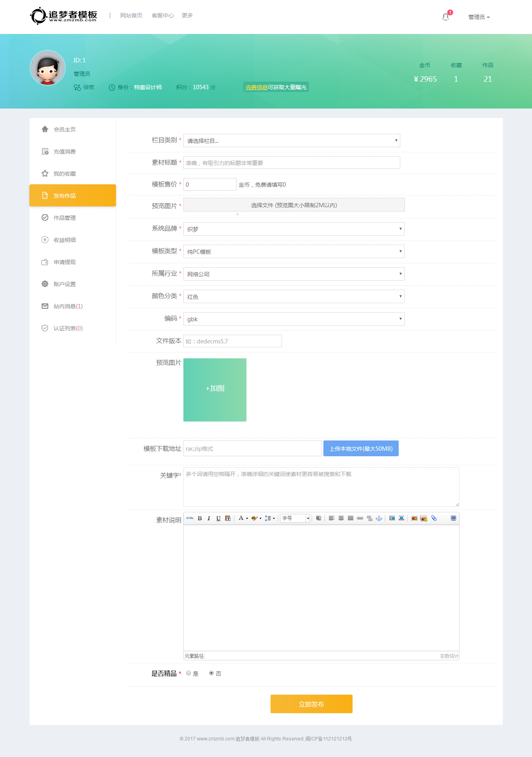Screen dimensions: 532x757
Task: Open the 颜色分类 dropdown showing 红色
Action: pos(294,296)
